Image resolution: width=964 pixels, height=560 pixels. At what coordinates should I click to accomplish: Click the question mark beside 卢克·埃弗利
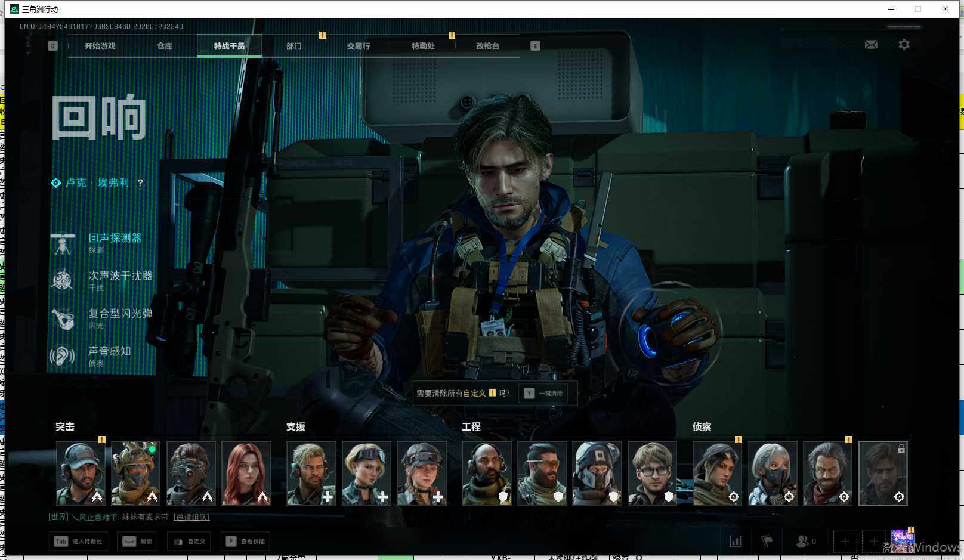pyautogui.click(x=140, y=183)
